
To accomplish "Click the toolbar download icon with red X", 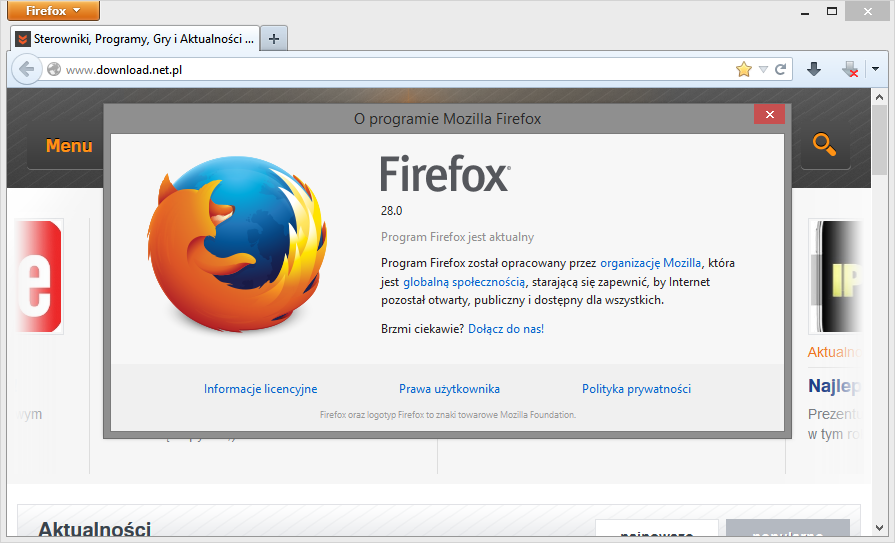I will tap(850, 70).
